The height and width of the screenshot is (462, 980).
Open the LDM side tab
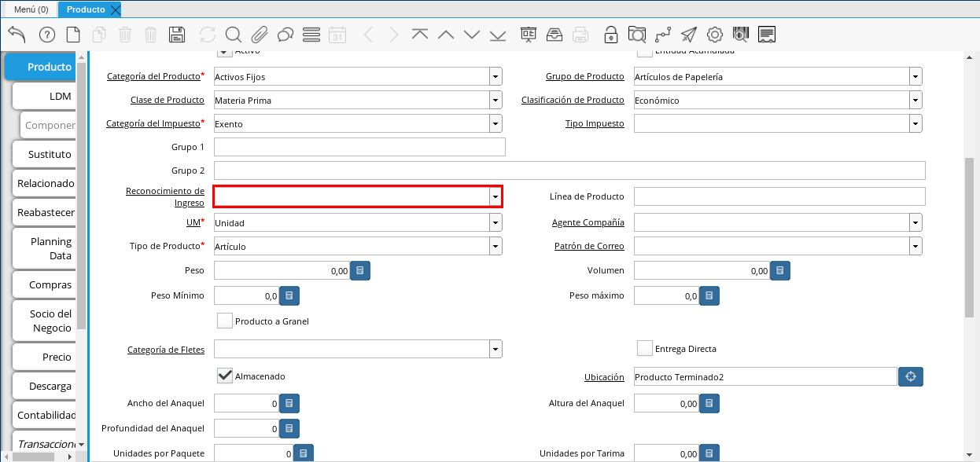tap(46, 96)
